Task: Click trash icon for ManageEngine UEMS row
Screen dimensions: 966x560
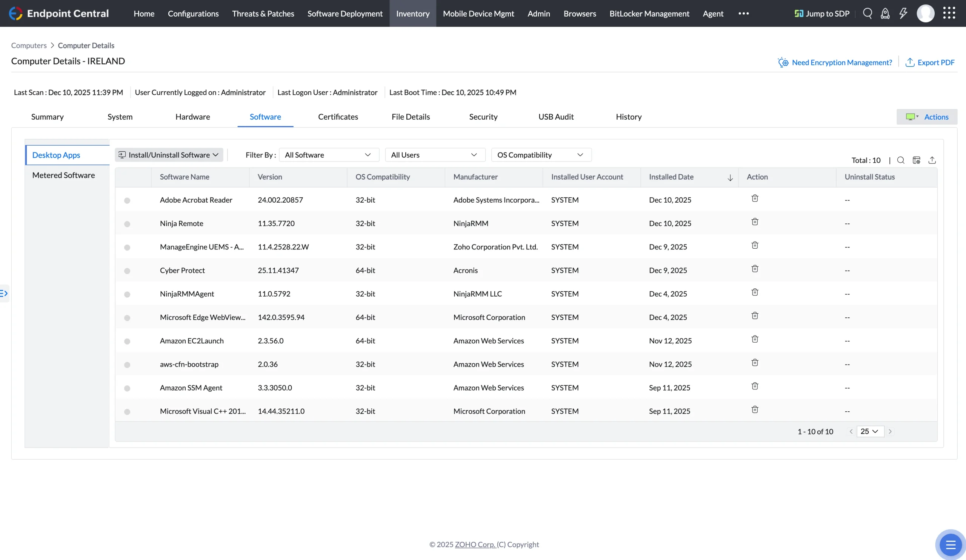Action: [754, 245]
